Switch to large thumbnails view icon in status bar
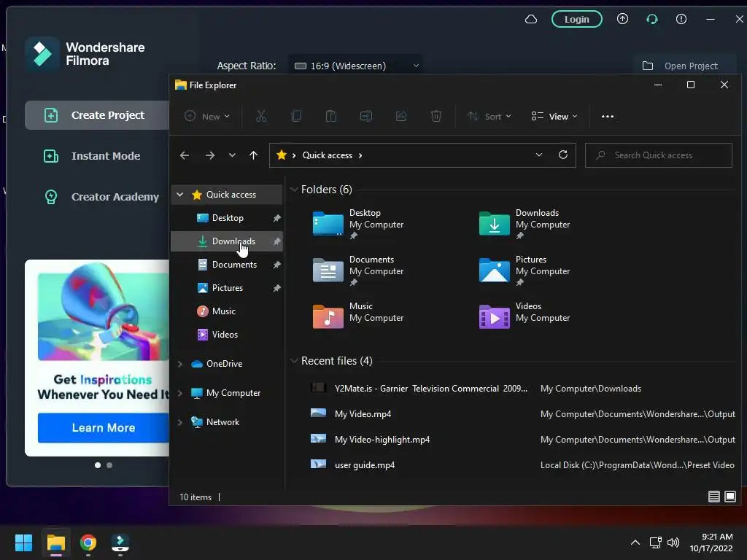This screenshot has width=747, height=560. point(729,497)
